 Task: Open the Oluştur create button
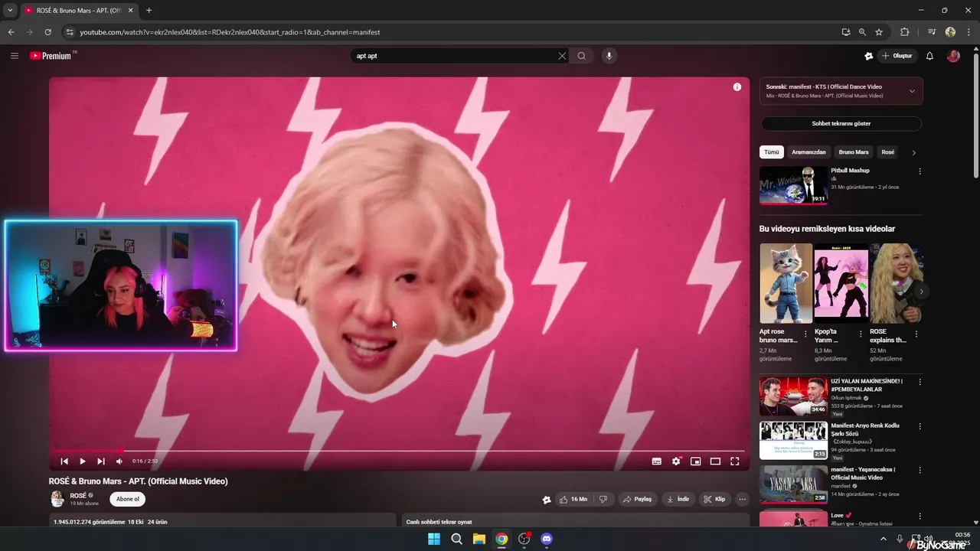click(897, 56)
